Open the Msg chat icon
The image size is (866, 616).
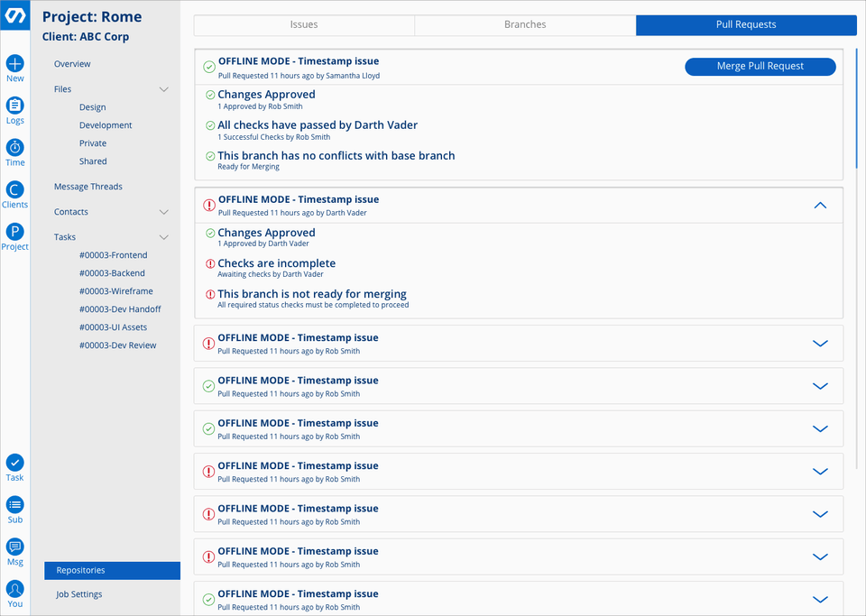click(15, 547)
